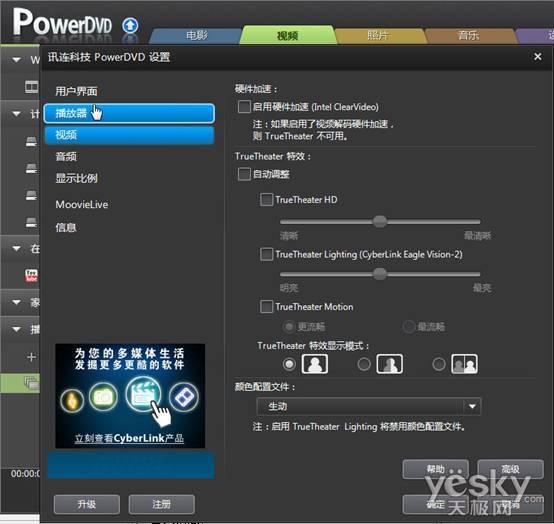554x524 pixels.
Task: Click the 高级 advanced button
Action: (511, 469)
